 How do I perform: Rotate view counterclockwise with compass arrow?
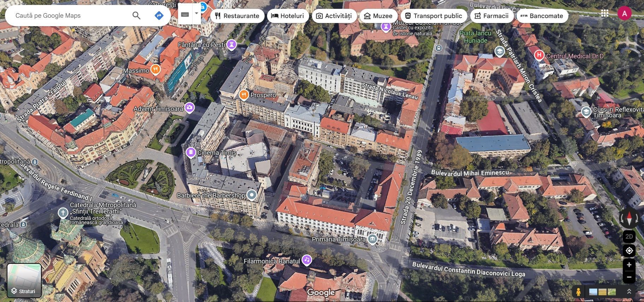coord(621,218)
